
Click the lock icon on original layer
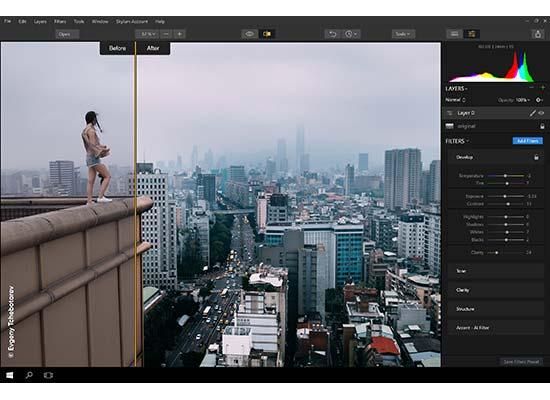coord(542,126)
